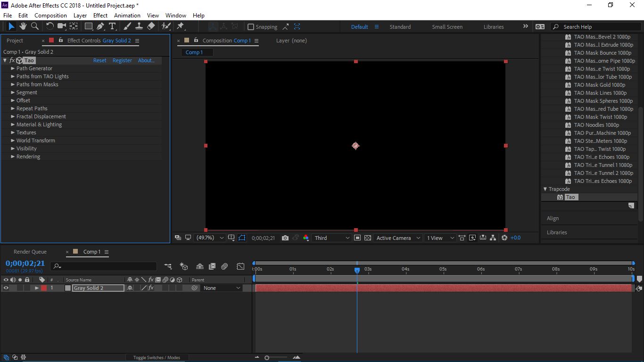
Task: Click Toggle Switches / Modes button
Action: click(x=157, y=358)
